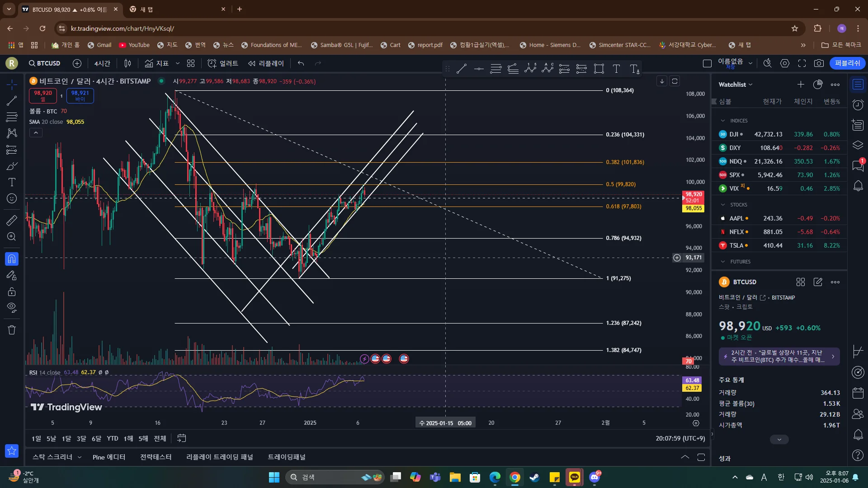Open the alerts alarm clock sidebar icon

[858, 105]
